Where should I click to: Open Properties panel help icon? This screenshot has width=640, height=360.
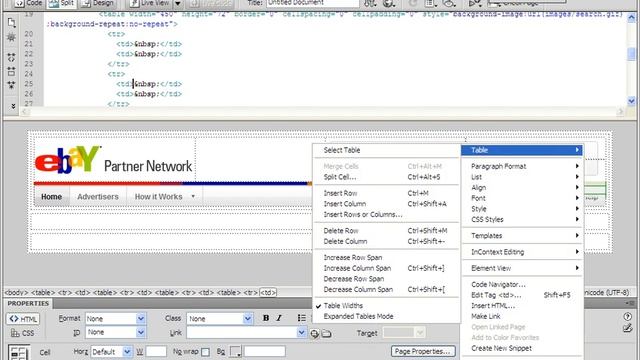(628, 316)
